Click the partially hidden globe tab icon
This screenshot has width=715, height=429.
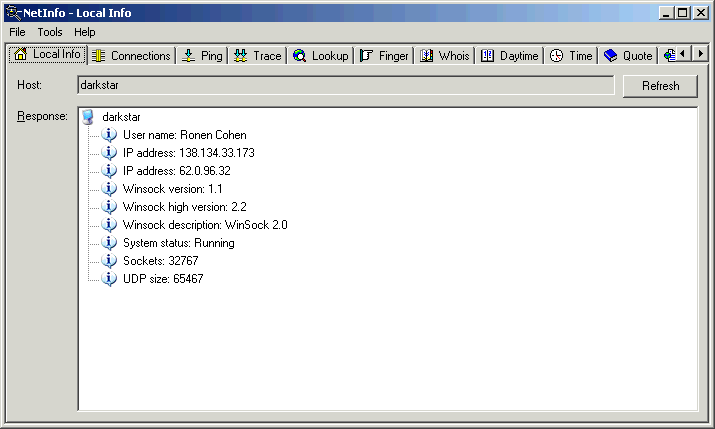[x=669, y=56]
